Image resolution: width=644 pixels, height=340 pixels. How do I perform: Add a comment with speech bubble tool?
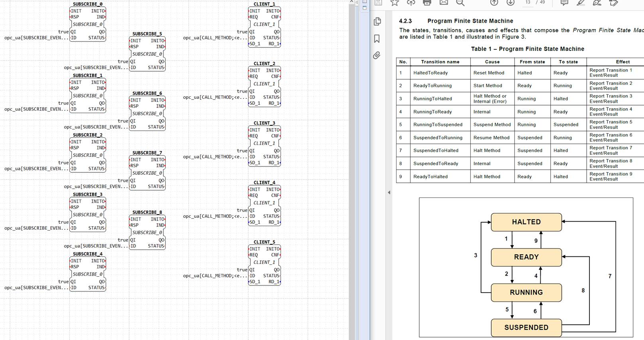[564, 2]
